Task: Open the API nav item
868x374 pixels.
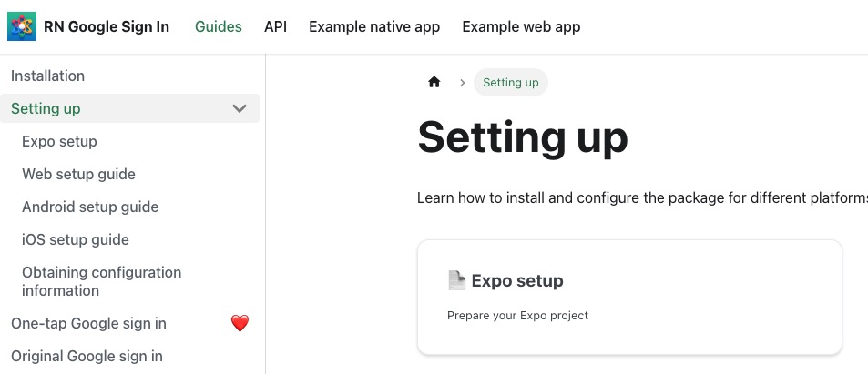Action: [275, 26]
